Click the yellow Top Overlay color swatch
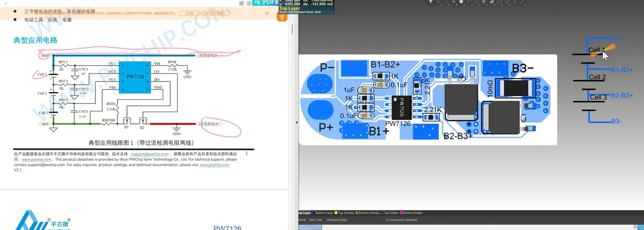 coord(336,213)
